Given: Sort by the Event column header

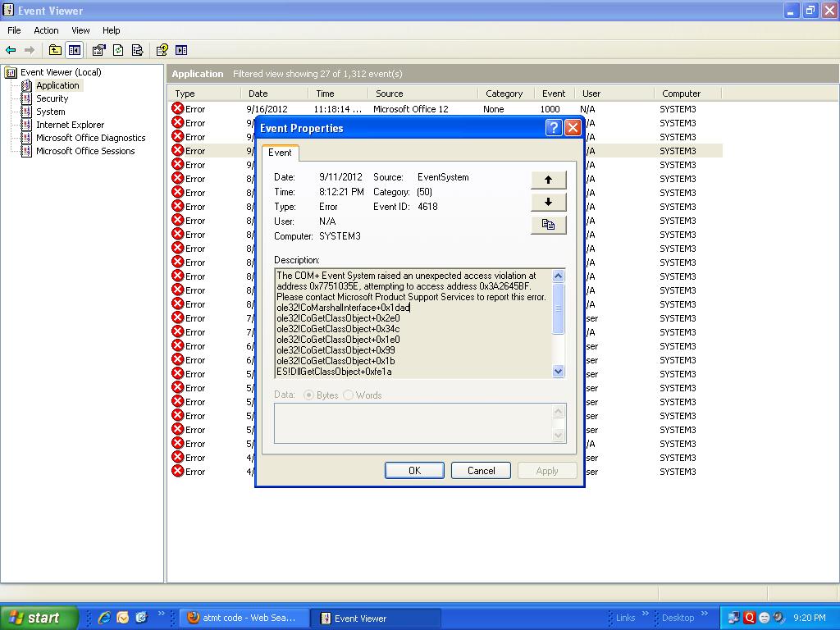Looking at the screenshot, I should (555, 94).
